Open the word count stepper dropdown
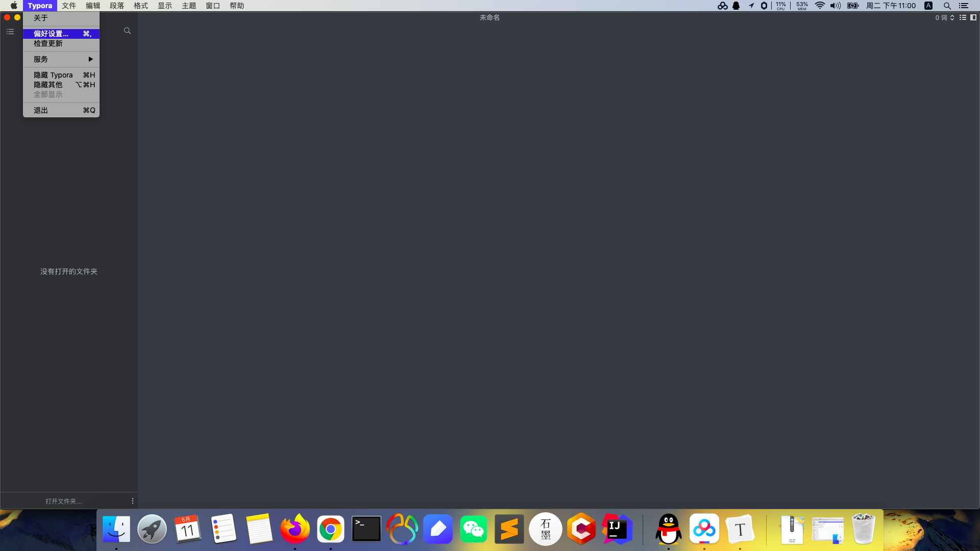980x551 pixels. (952, 17)
